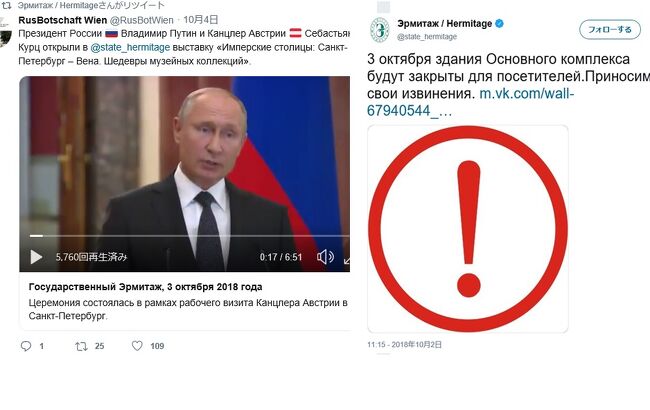Expand video to fullscreen with arrow icon
Viewport: 650px width, 410px height.
(347, 260)
